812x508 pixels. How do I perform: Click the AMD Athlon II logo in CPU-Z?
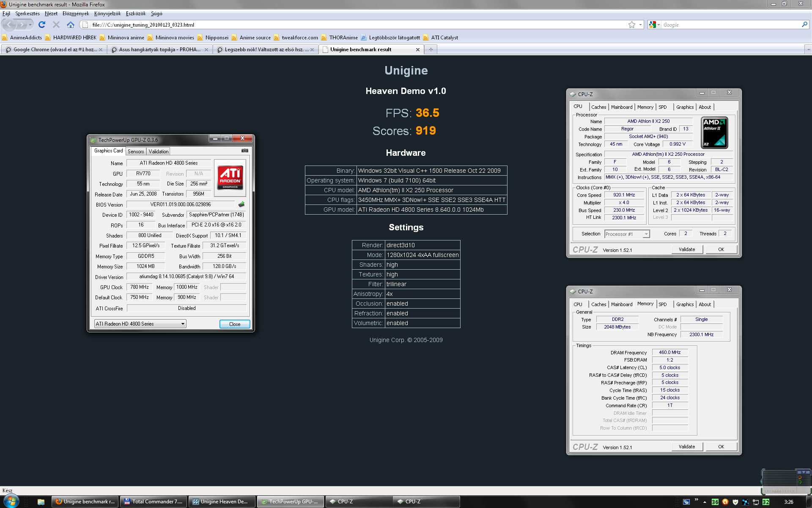[714, 133]
